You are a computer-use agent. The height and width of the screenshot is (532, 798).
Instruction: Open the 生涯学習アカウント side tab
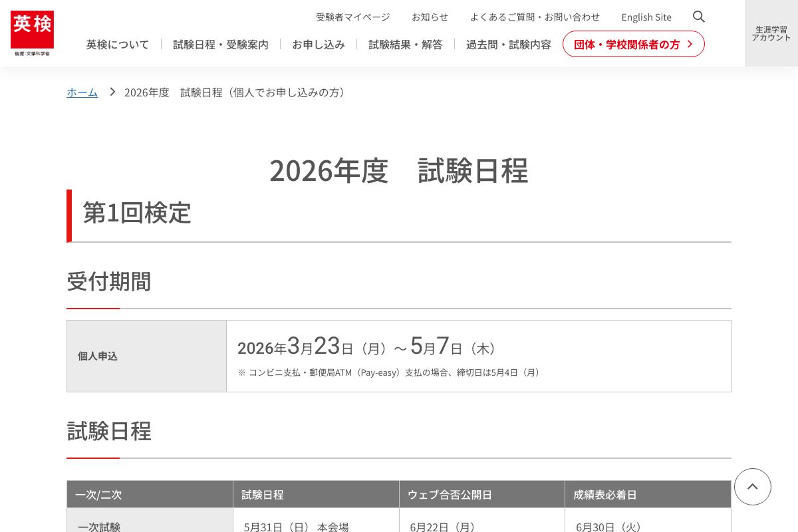pyautogui.click(x=771, y=33)
